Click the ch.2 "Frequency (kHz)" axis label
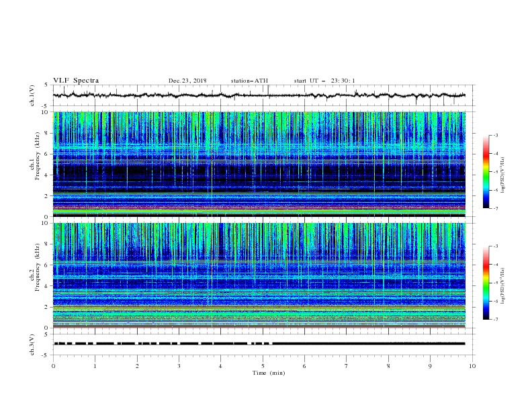The height and width of the screenshot is (411, 532). click(x=38, y=267)
